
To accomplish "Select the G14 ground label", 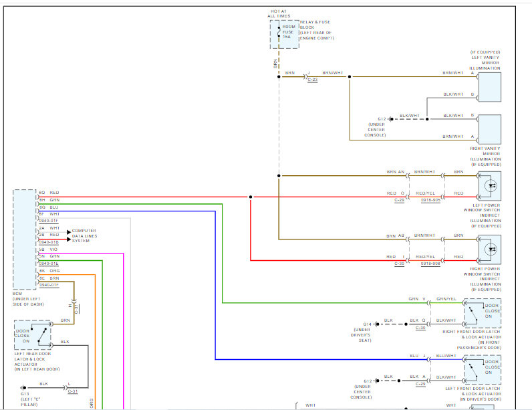I will pos(367,324).
